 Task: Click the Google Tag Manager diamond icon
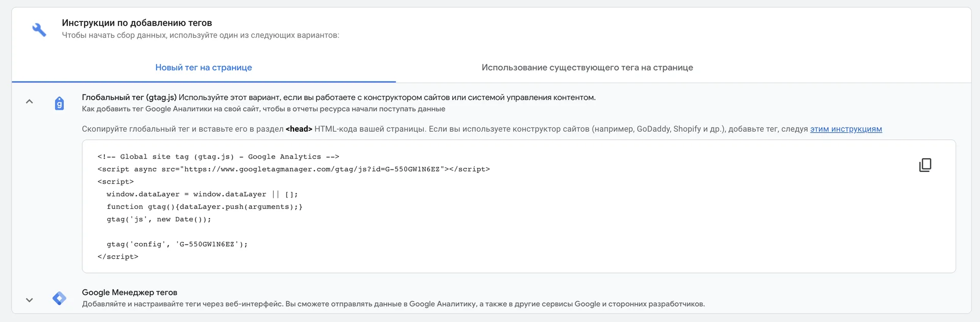click(x=59, y=298)
